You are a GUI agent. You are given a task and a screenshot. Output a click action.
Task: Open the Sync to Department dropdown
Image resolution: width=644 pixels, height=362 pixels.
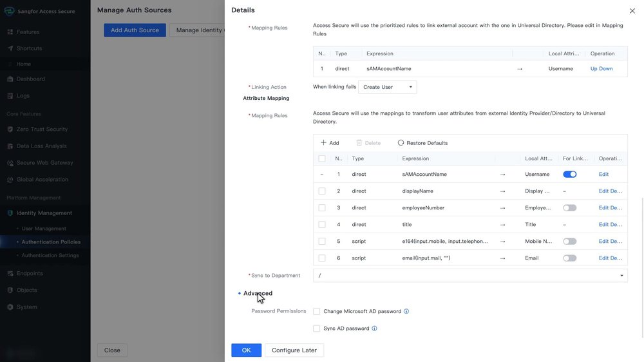click(470, 275)
